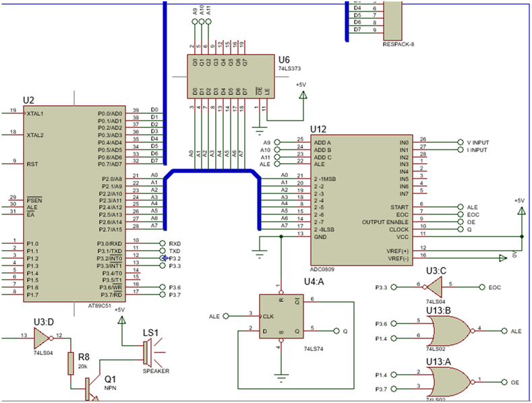The height and width of the screenshot is (403, 532).
Task: Click the RST pin label on U2
Action: coord(32,164)
